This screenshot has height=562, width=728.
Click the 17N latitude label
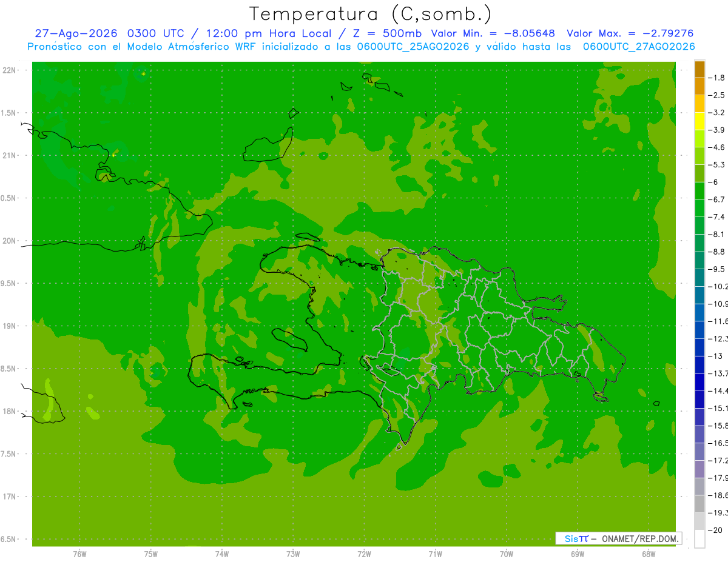coord(9,497)
